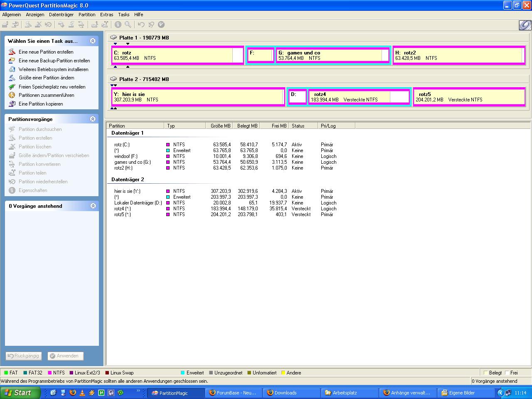Click the green uTorrent quick launch icon
The width and height of the screenshot is (532, 399).
coord(101,392)
